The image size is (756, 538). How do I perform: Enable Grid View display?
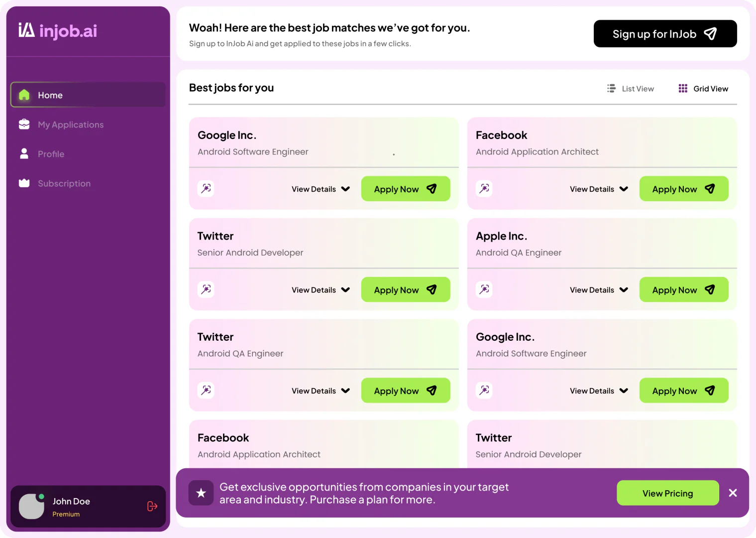(703, 88)
